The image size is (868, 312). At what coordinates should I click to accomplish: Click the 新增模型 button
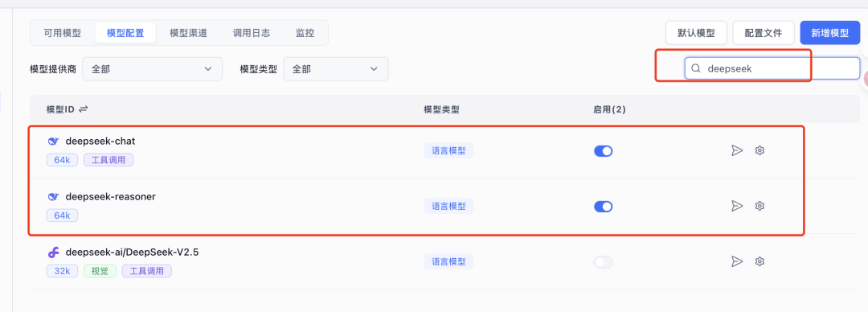[829, 33]
